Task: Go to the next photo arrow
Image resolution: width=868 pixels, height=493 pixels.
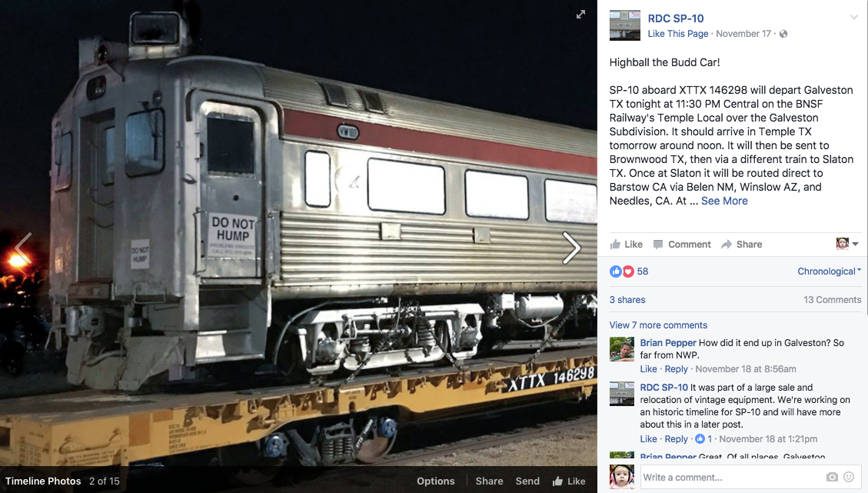Action: pyautogui.click(x=571, y=248)
